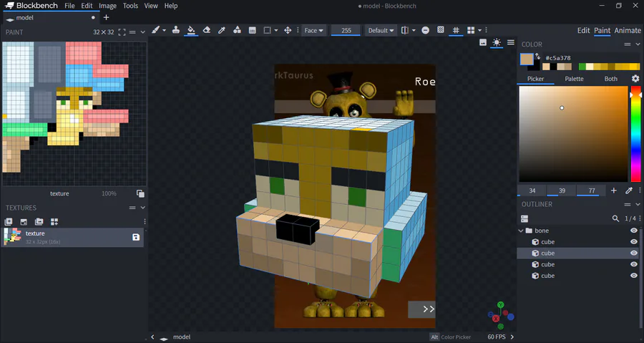This screenshot has height=343, width=644.
Task: Open a new tab with plus button
Action: pyautogui.click(x=106, y=17)
